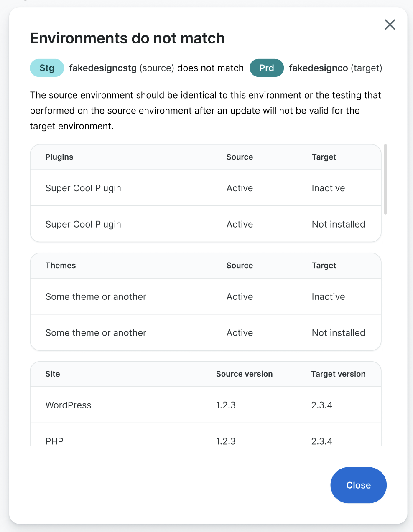Click the blue Close button
Screen dimensions: 413x532
tap(358, 485)
